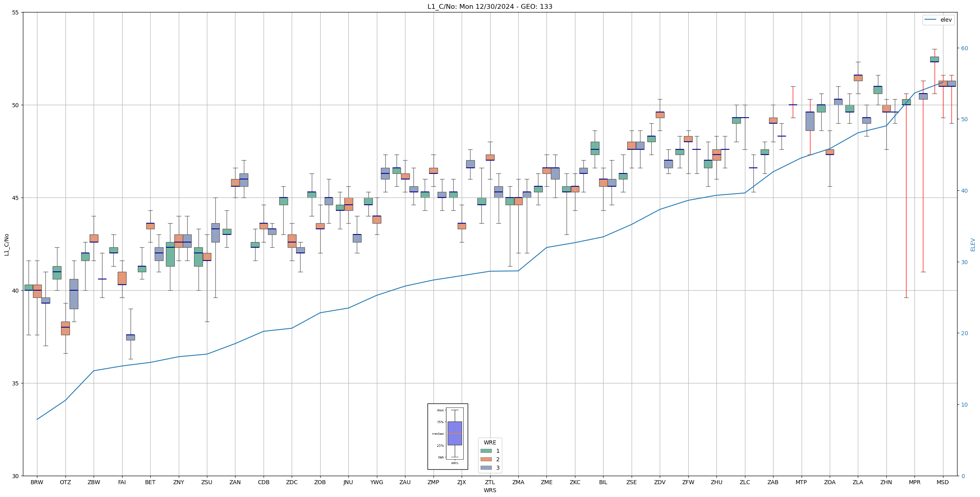980x497 pixels.
Task: Click the elev line legend entry
Action: 938,20
